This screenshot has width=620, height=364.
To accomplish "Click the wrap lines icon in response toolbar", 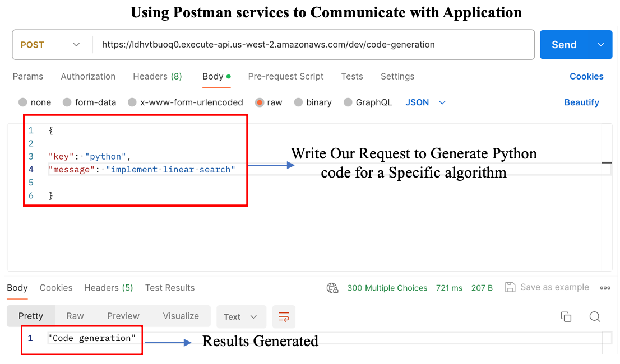I will (x=284, y=317).
